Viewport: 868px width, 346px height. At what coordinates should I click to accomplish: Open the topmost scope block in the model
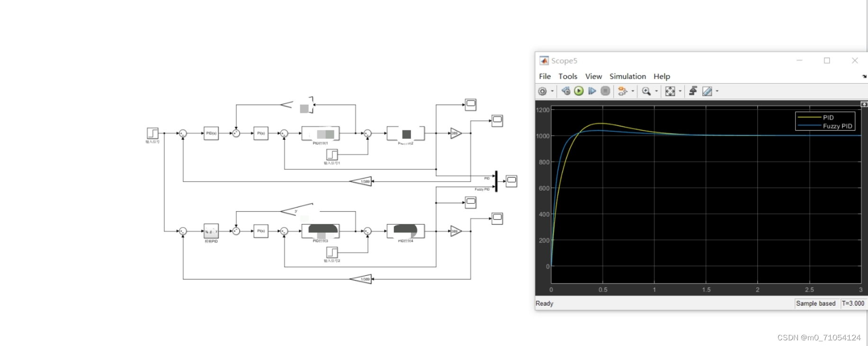[470, 105]
